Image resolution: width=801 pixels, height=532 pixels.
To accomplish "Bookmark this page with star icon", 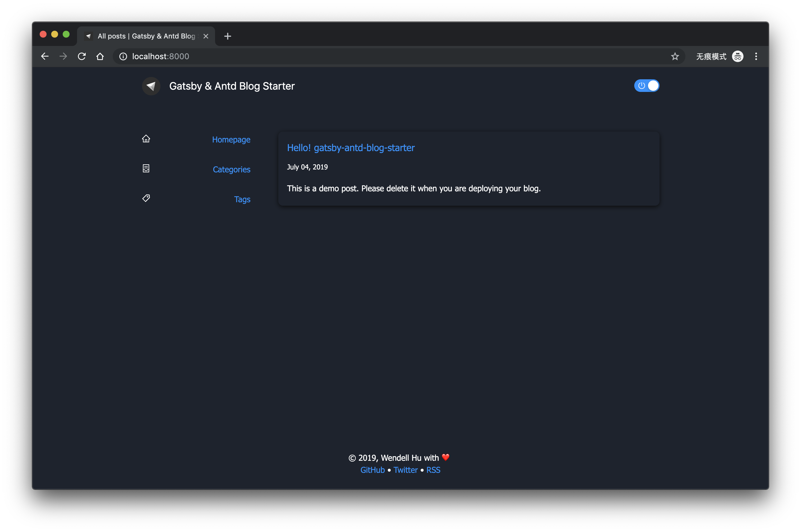I will (x=675, y=56).
